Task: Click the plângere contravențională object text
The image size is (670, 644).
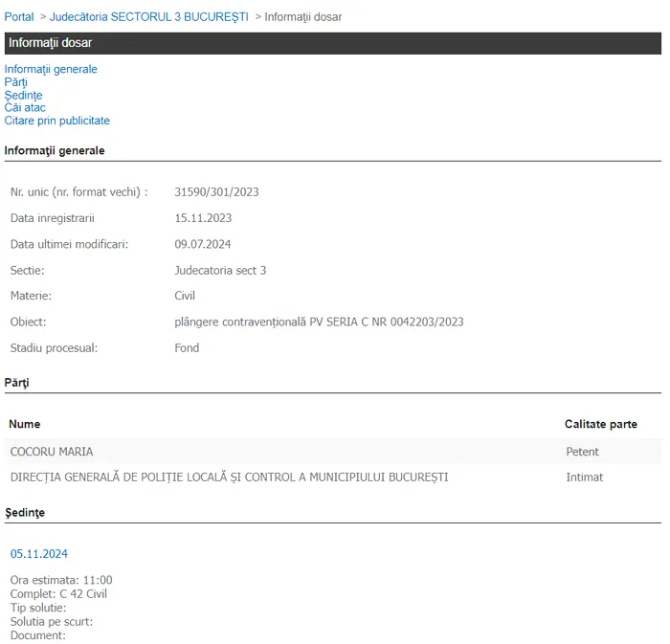Action: pos(319,322)
